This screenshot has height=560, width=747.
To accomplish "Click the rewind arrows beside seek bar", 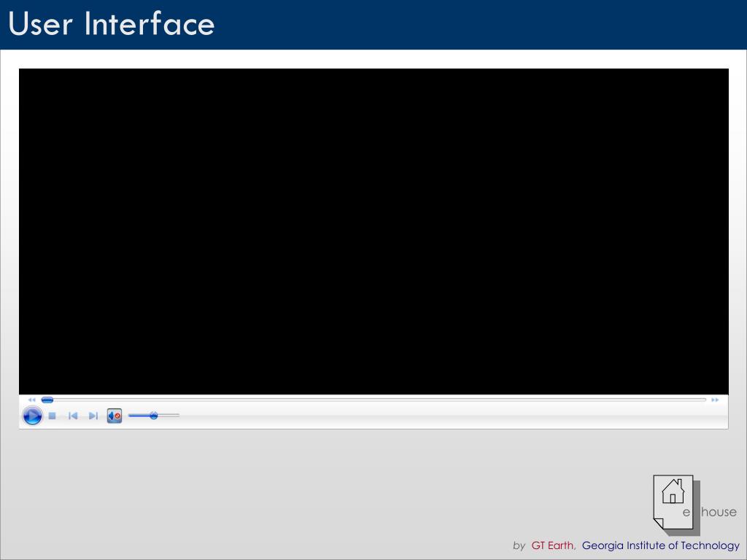I will click(x=32, y=400).
